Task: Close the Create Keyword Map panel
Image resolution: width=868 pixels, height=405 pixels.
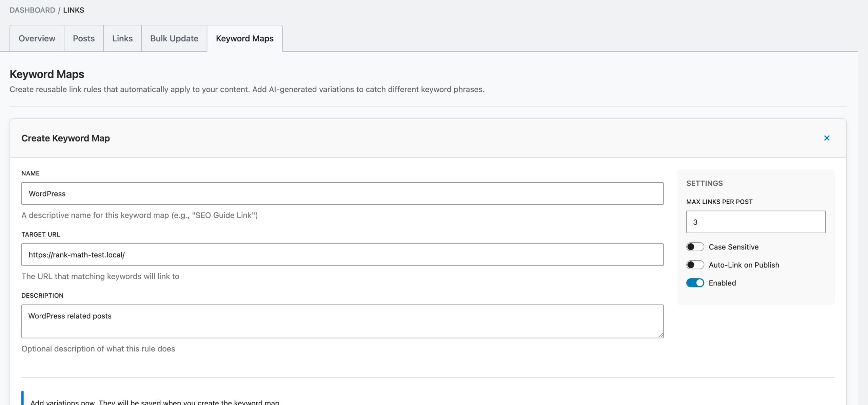Action: pos(827,138)
